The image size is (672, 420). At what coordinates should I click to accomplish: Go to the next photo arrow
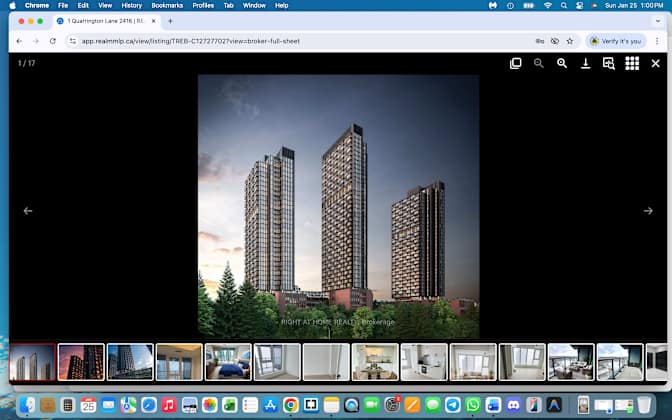(648, 211)
